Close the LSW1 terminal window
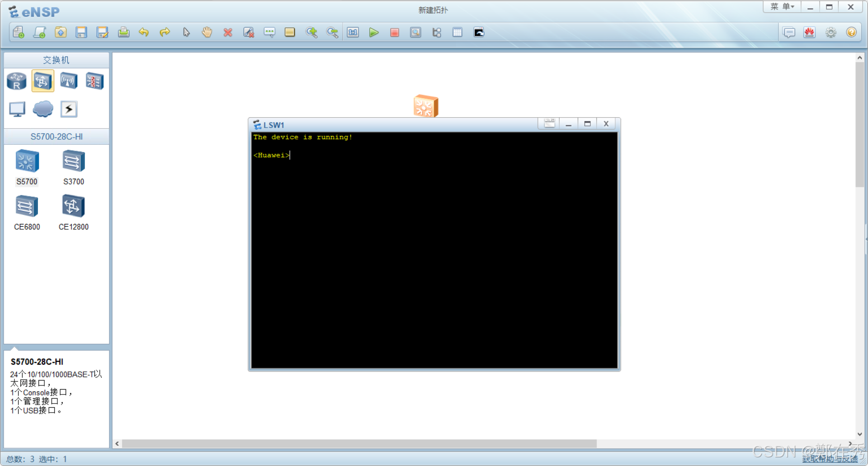The height and width of the screenshot is (466, 868). tap(606, 124)
